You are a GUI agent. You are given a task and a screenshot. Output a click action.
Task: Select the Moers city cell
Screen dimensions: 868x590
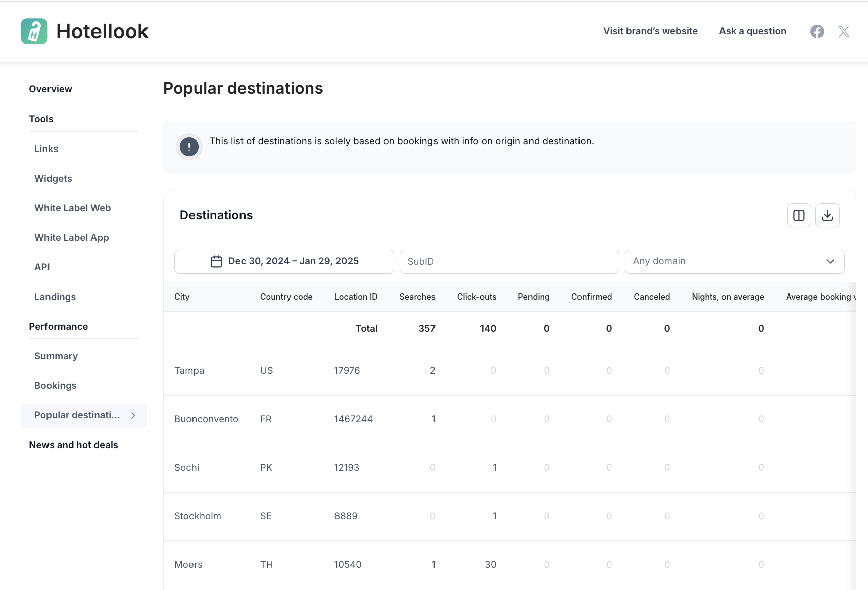(188, 565)
